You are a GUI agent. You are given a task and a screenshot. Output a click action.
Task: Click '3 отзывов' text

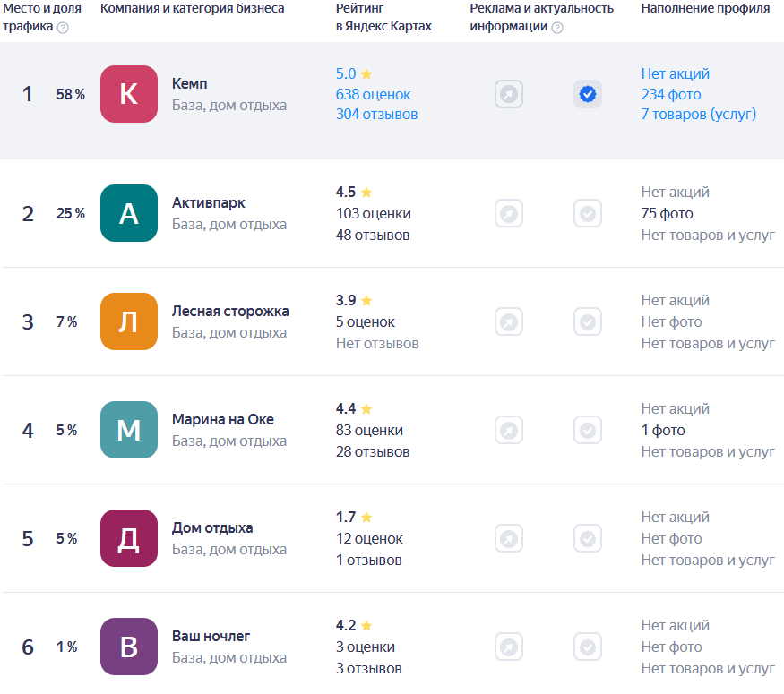point(368,669)
